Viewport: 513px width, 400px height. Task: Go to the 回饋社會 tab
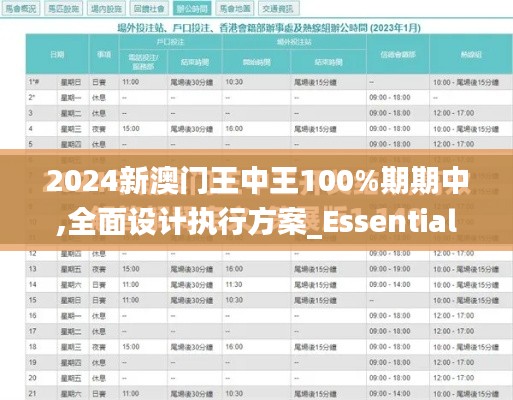[149, 9]
